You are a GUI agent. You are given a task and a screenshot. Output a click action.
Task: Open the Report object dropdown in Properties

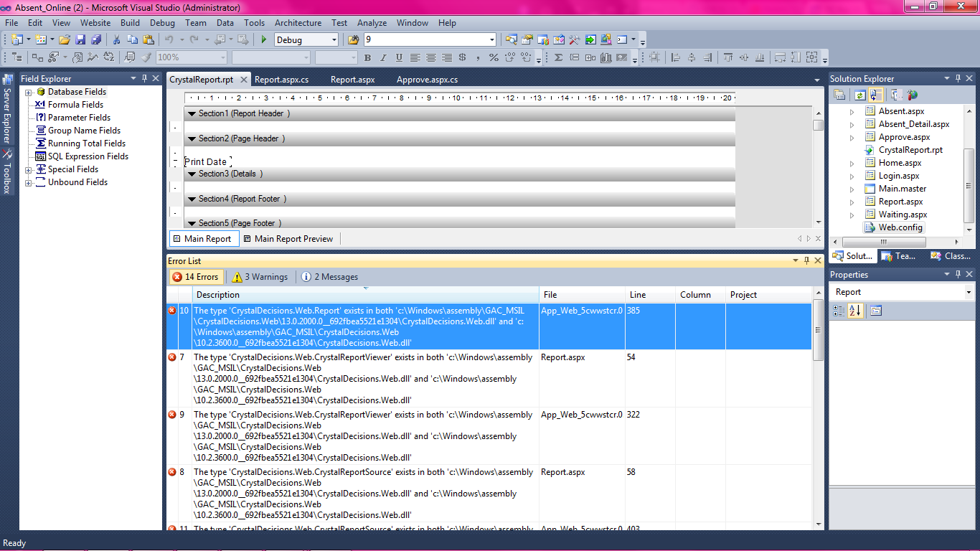(968, 292)
